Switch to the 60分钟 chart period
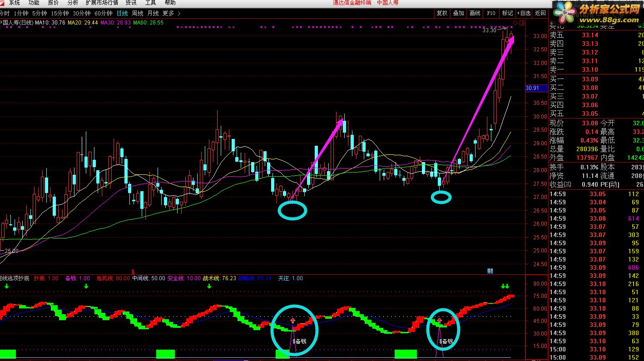This screenshot has height=361, width=644. point(104,13)
